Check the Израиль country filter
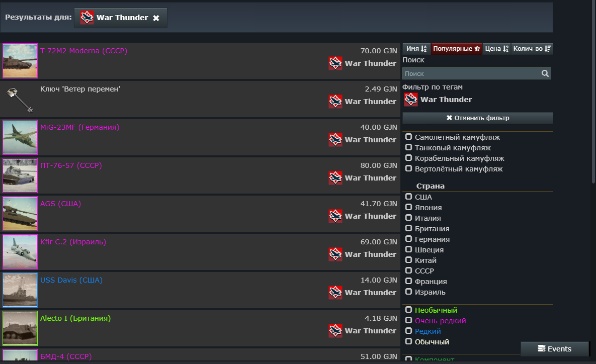 pos(408,292)
